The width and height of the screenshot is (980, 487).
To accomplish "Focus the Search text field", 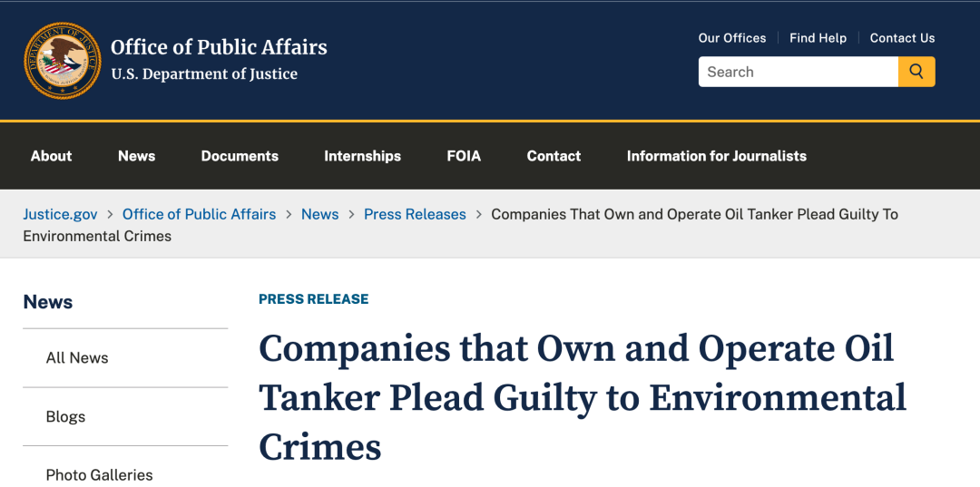I will 799,72.
